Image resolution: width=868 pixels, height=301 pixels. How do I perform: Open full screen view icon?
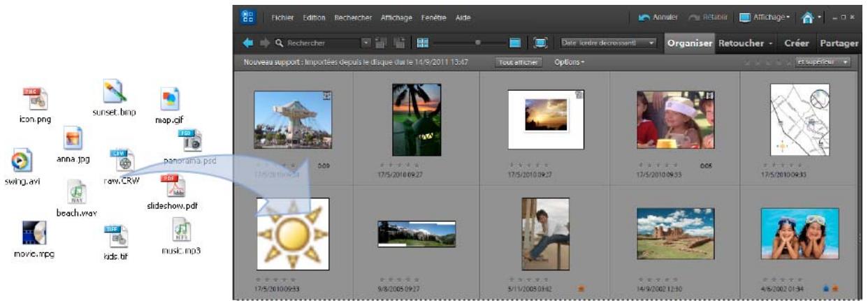(540, 43)
